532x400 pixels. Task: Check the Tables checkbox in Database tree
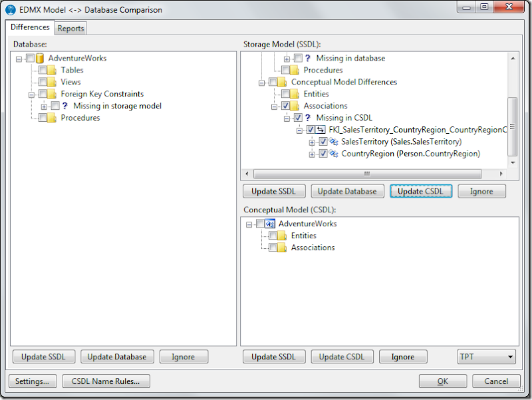pos(43,71)
